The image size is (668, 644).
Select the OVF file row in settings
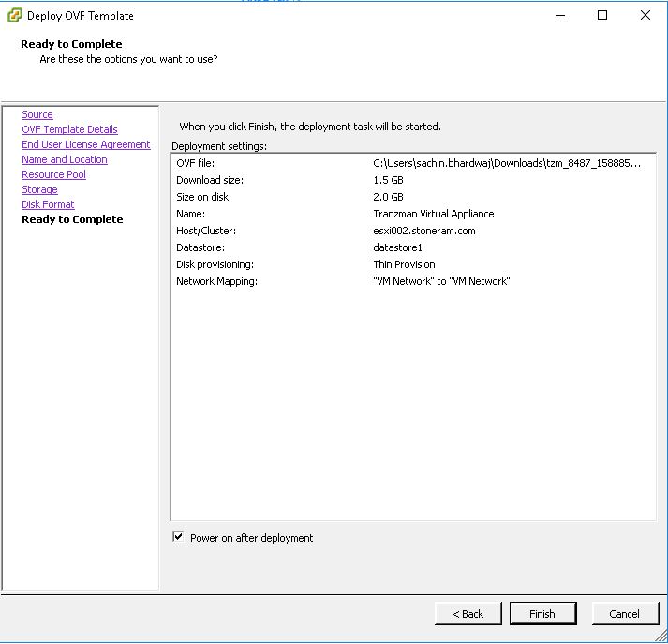tap(412, 163)
